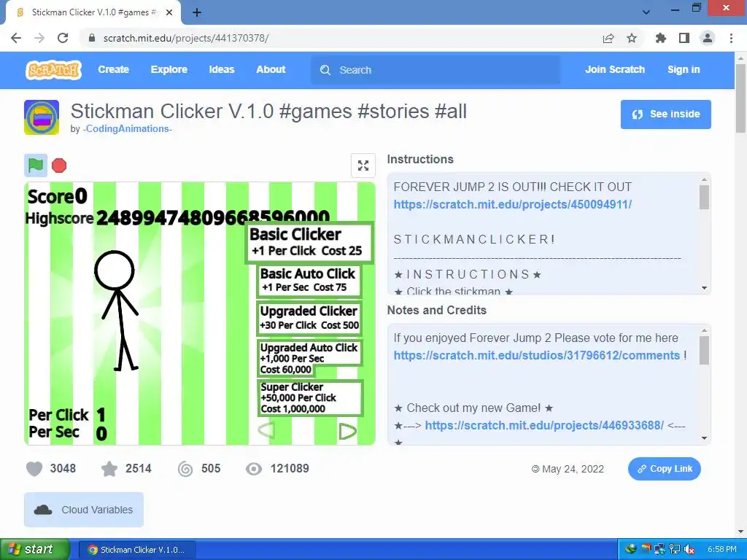Click the star icon to favorite the project

tap(109, 469)
